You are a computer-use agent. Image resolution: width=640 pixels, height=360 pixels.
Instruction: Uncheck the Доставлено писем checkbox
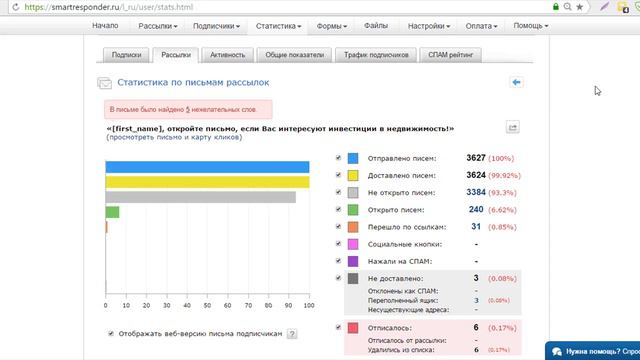tap(338, 175)
